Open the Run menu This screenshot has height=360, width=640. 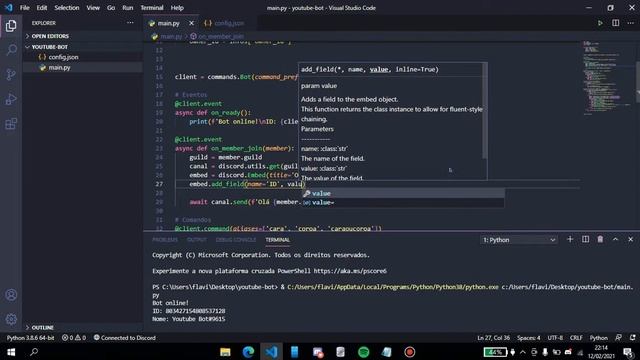[x=128, y=8]
